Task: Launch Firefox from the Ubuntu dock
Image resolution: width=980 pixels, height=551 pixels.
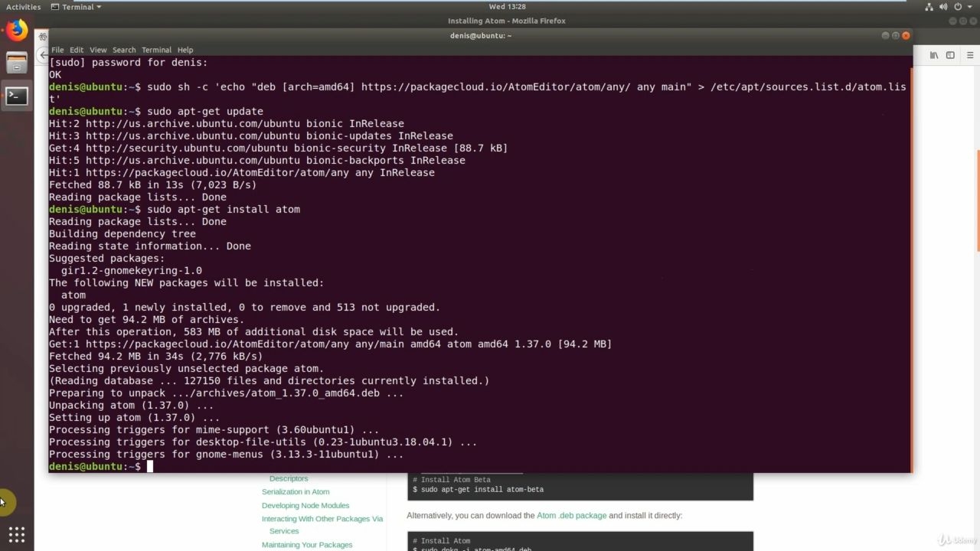Action: coord(17,31)
